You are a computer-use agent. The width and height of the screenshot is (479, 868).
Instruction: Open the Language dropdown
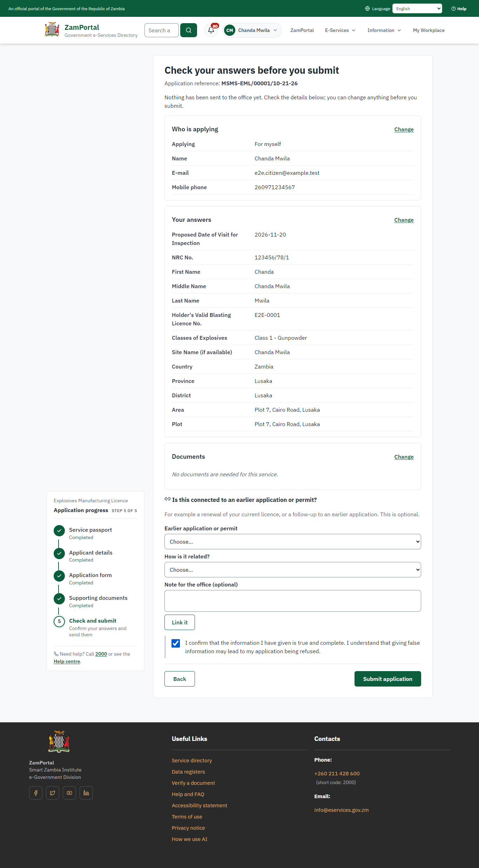pyautogui.click(x=417, y=9)
